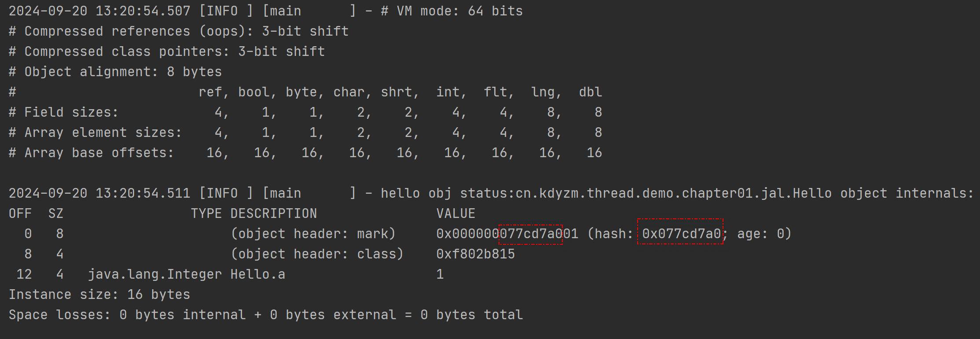The width and height of the screenshot is (980, 339).
Task: Click the "char," column header
Action: tap(352, 92)
